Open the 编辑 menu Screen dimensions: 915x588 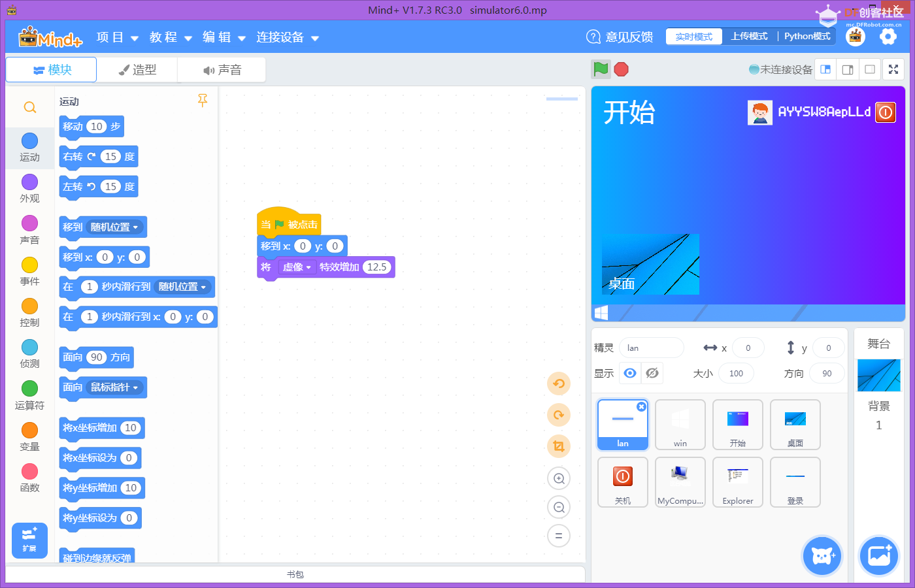(x=224, y=37)
